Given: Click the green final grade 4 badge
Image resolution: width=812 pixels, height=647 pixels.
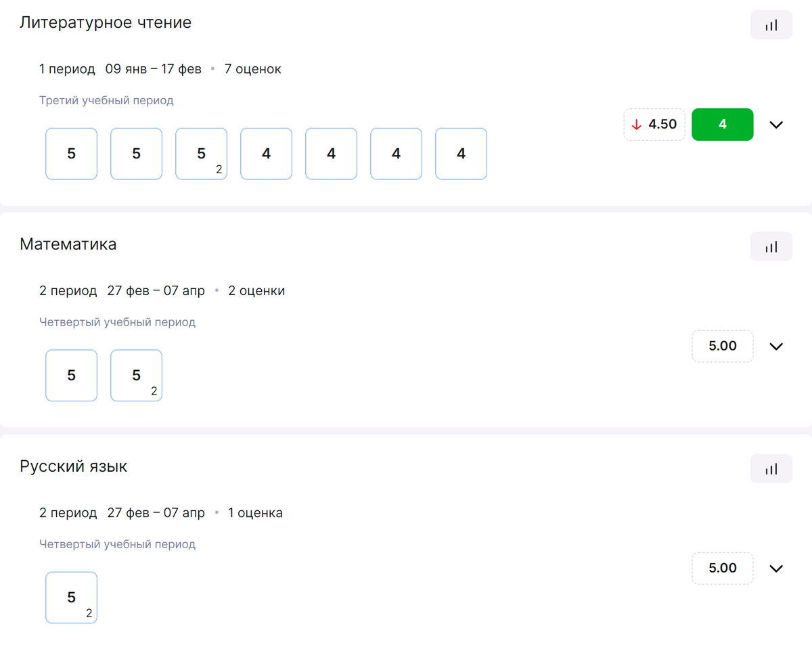Looking at the screenshot, I should [x=722, y=125].
